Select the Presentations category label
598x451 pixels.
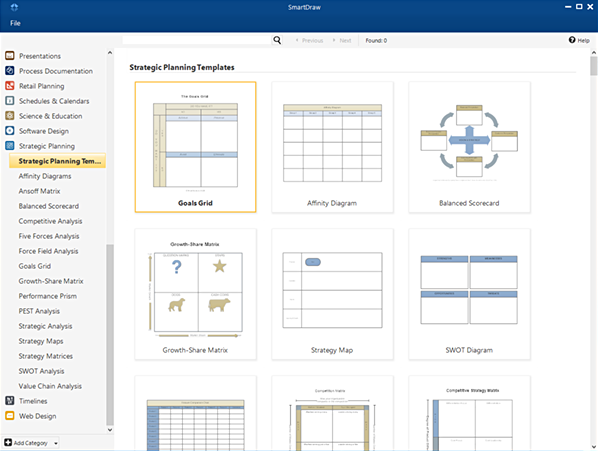pyautogui.click(x=40, y=56)
